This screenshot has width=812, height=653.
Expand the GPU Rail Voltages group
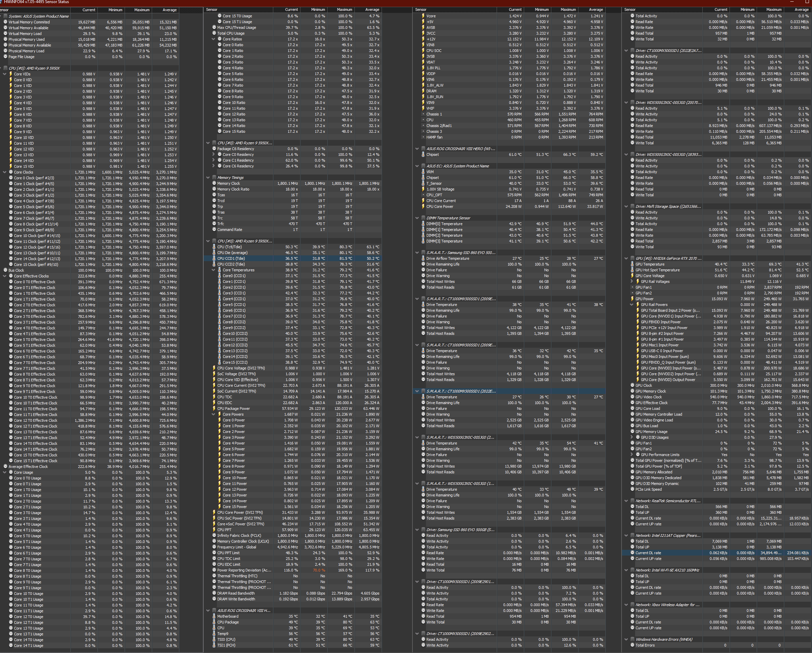pos(632,282)
